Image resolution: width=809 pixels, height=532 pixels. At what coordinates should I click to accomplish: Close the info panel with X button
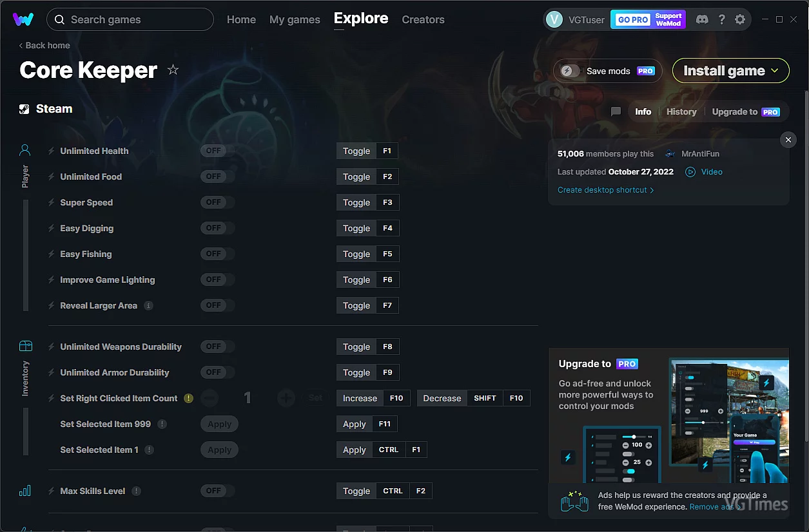coord(788,140)
